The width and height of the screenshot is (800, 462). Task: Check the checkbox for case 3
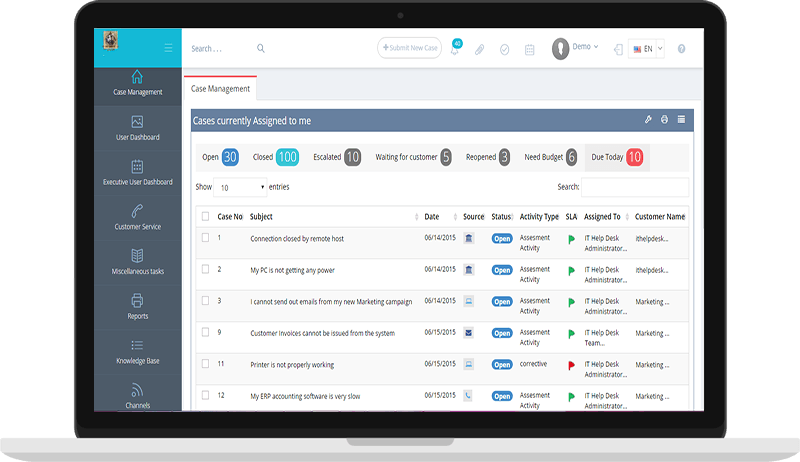click(x=205, y=300)
